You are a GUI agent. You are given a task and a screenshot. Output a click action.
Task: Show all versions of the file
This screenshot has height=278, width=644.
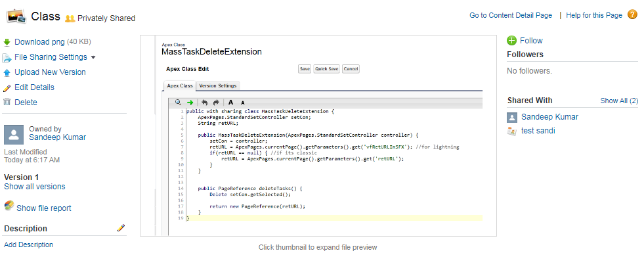tap(35, 187)
